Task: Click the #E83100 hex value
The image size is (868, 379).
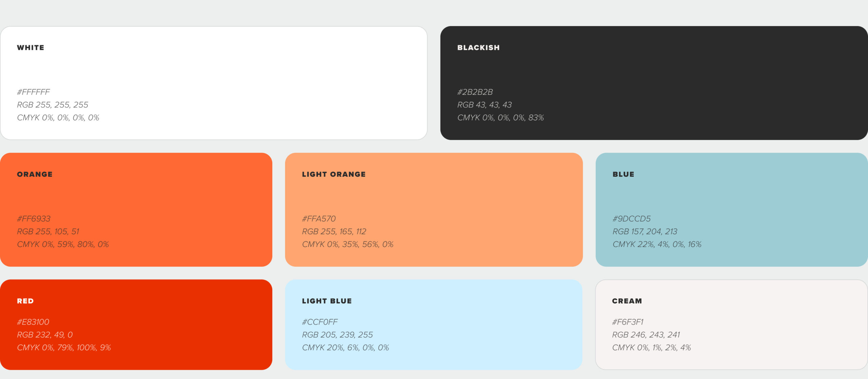Action: click(x=33, y=322)
